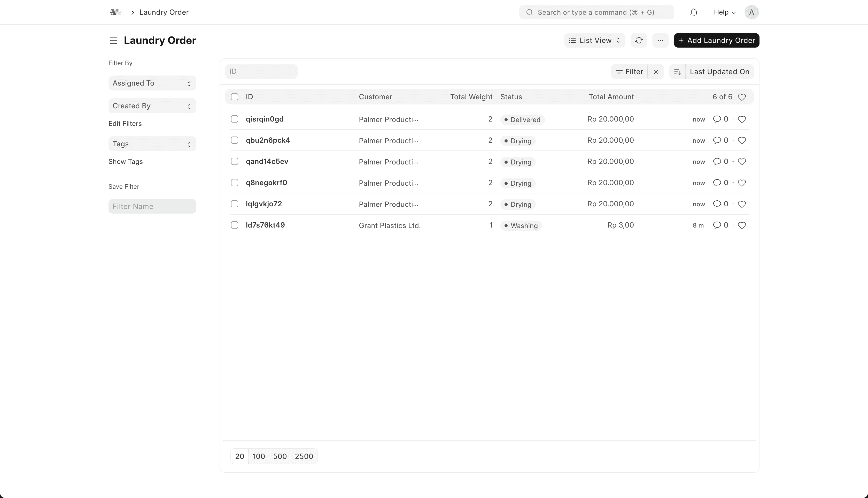
Task: Set page size to 2500
Action: (x=304, y=456)
